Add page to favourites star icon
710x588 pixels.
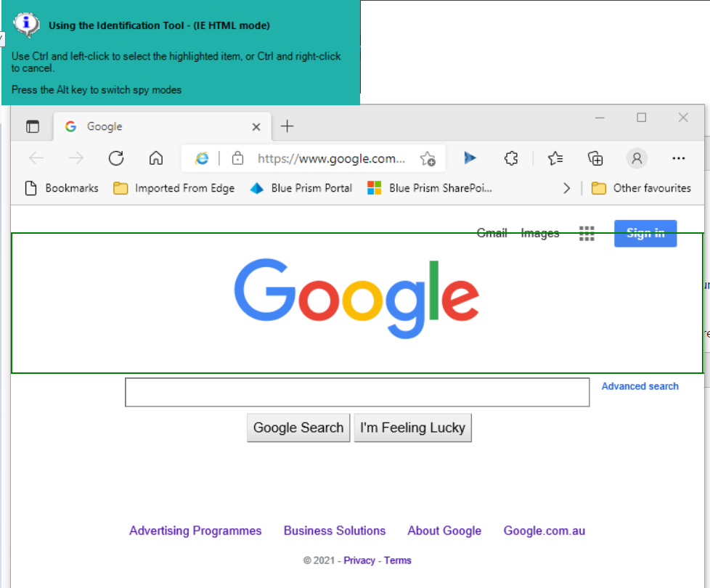click(x=428, y=158)
